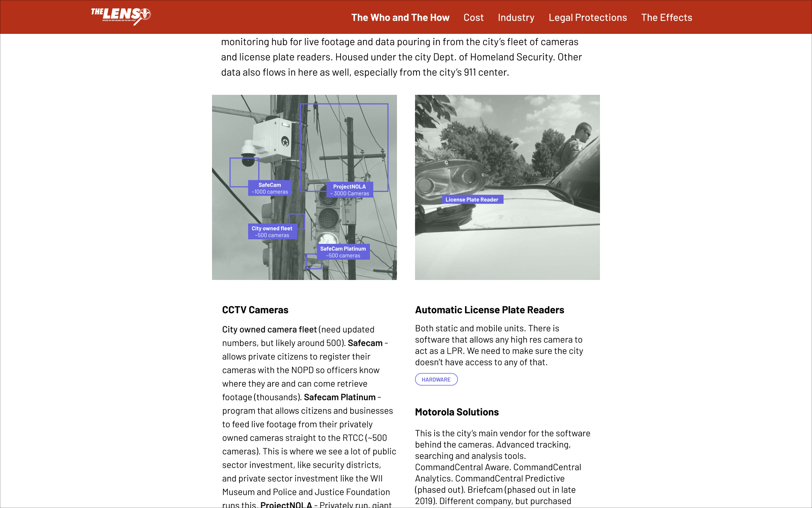
Task: Click the CCTV Cameras heading
Action: [x=255, y=310]
